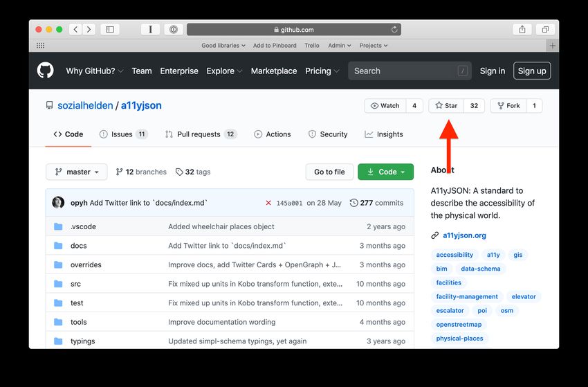This screenshot has height=387, width=588.
Task: Click the stargazers count 32
Action: click(474, 106)
